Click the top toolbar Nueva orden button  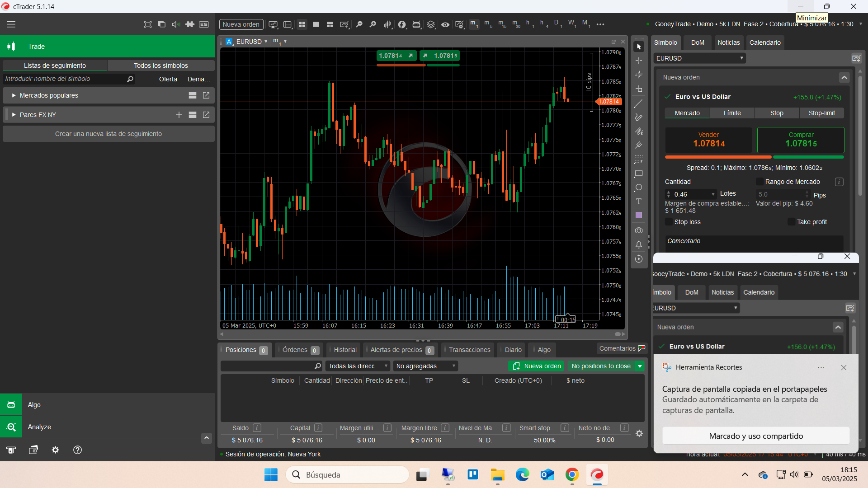pos(241,24)
